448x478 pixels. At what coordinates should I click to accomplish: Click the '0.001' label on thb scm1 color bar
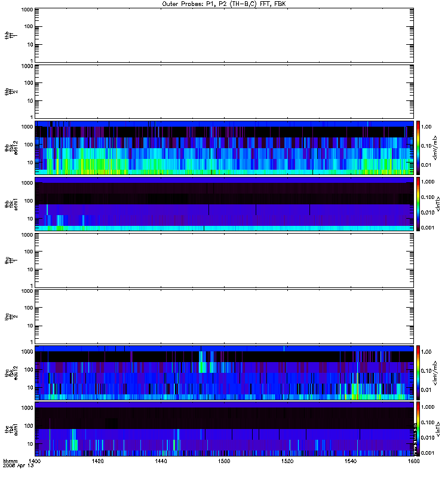click(x=427, y=228)
